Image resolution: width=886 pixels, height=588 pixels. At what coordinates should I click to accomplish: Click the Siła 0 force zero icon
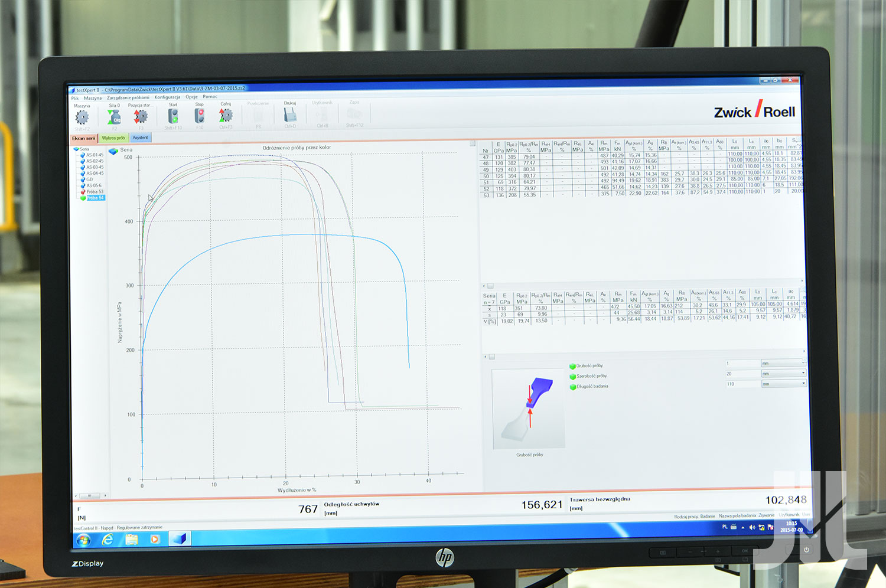point(113,117)
